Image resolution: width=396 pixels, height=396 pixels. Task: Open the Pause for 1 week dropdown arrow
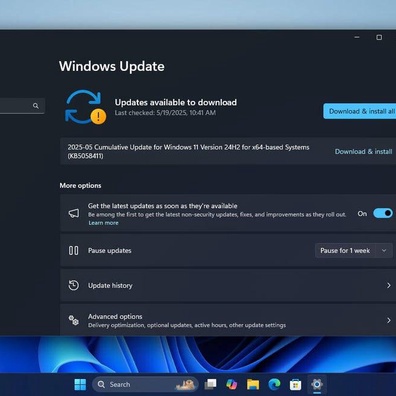(384, 250)
